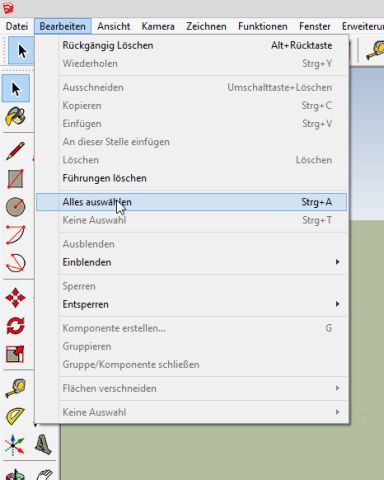The width and height of the screenshot is (384, 480).
Task: Open the Zeichnen menu
Action: point(206,26)
